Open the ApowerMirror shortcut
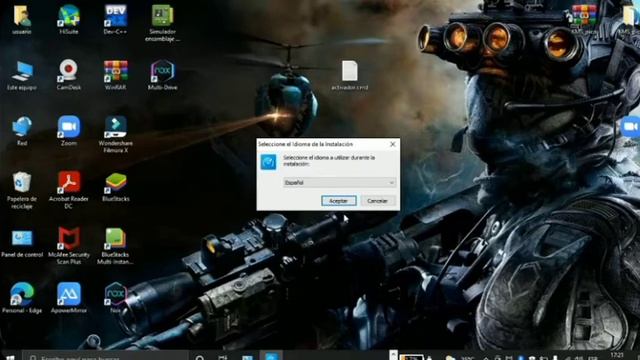640x360 pixels. point(69,298)
